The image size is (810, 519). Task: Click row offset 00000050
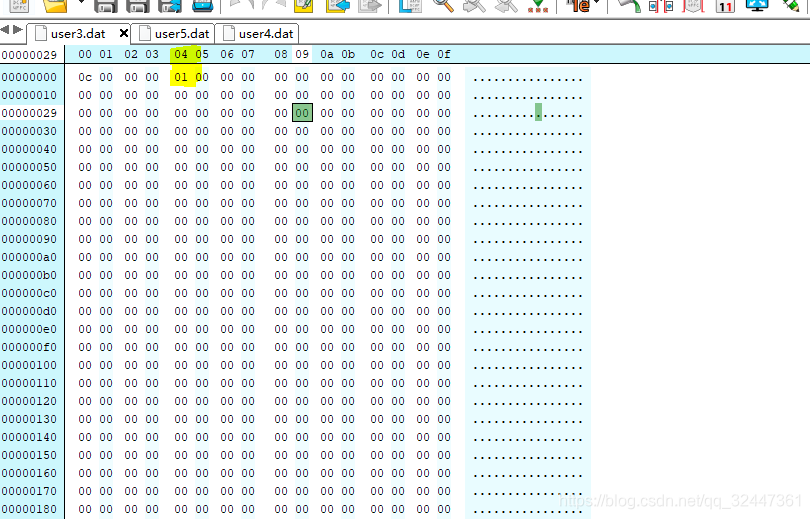29,167
